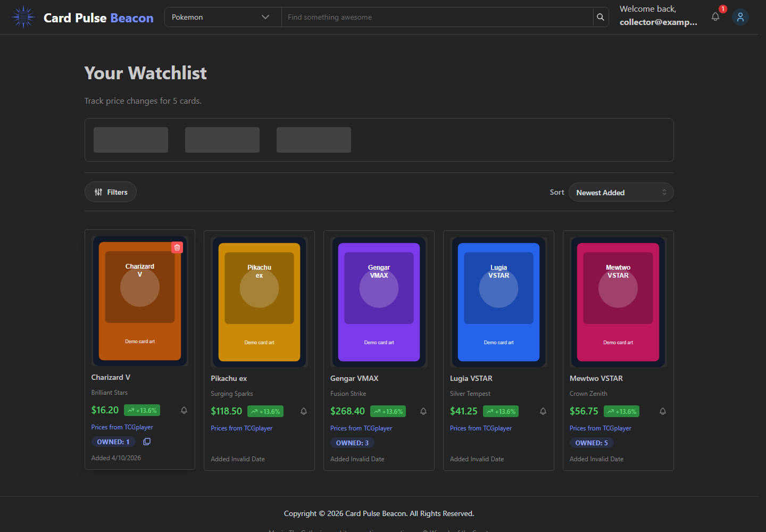Click the +13.6% trend badge on Charizard V

point(142,410)
